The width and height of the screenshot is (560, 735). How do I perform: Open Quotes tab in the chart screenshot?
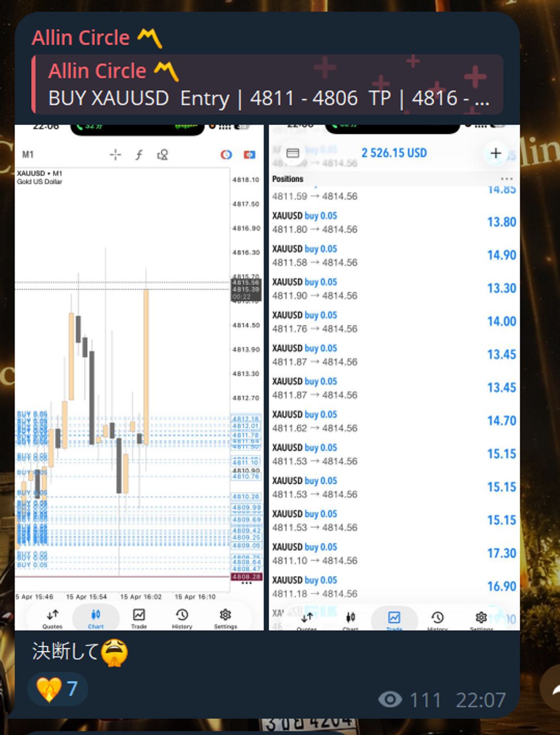pyautogui.click(x=53, y=618)
